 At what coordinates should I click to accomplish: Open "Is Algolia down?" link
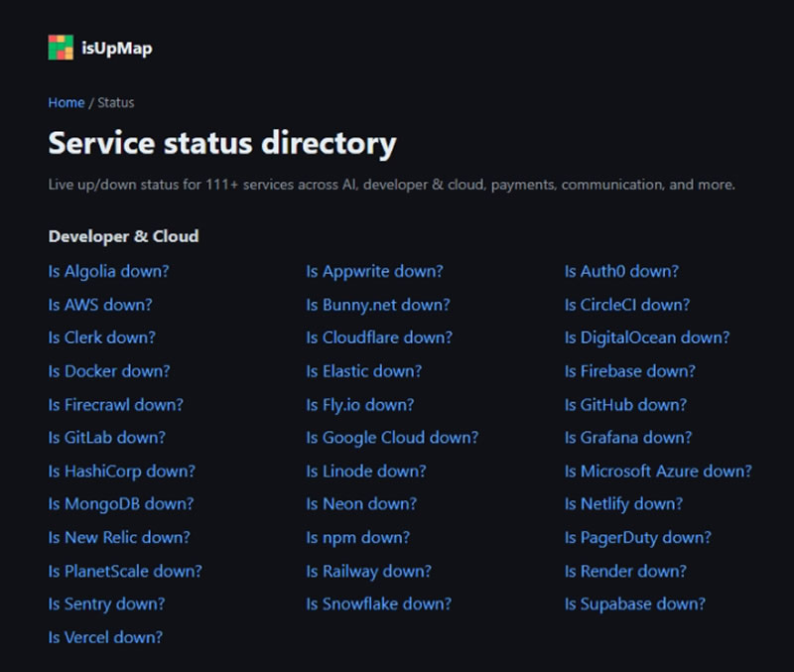(x=108, y=271)
